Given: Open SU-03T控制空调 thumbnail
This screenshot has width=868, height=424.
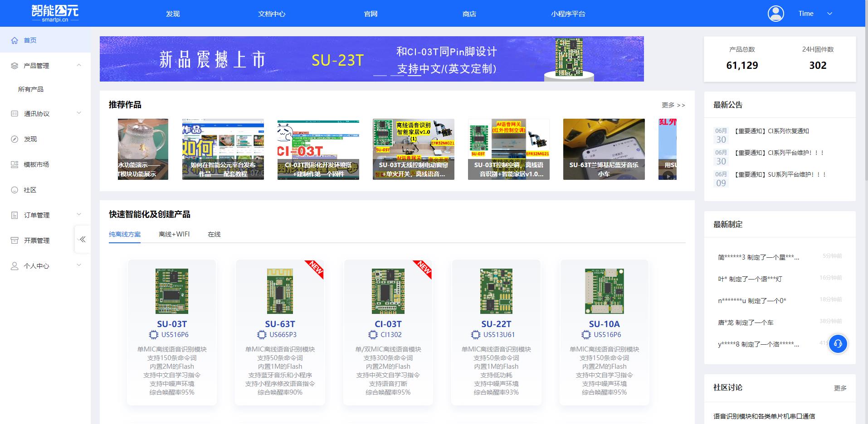Looking at the screenshot, I should click(x=509, y=149).
